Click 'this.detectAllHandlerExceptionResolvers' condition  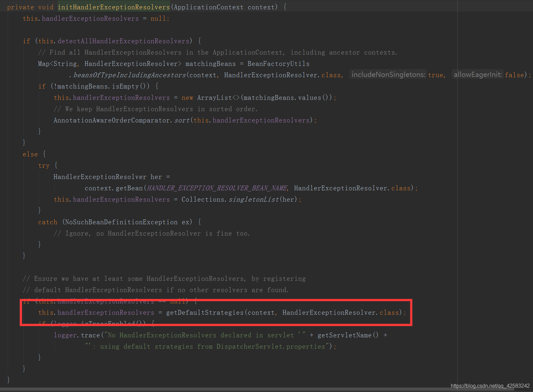pos(114,41)
